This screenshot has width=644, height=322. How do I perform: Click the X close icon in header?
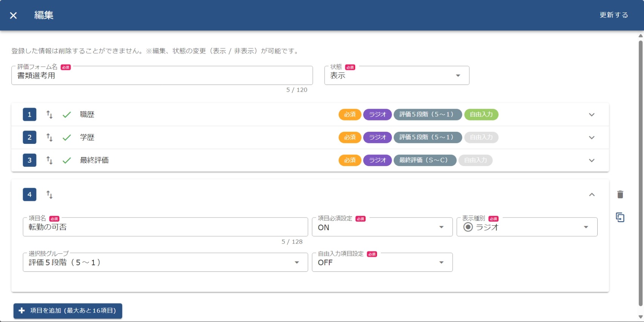(13, 15)
